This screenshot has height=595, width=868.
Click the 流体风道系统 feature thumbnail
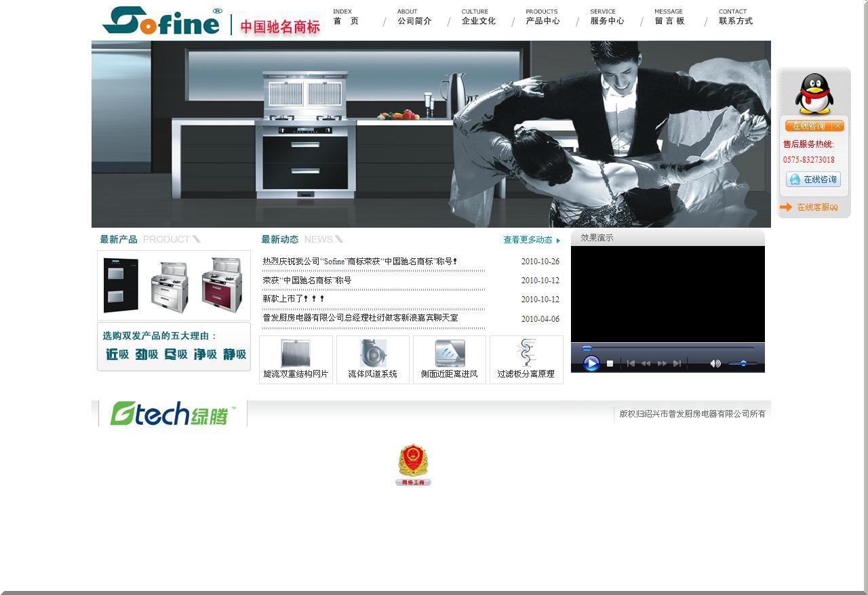373,360
